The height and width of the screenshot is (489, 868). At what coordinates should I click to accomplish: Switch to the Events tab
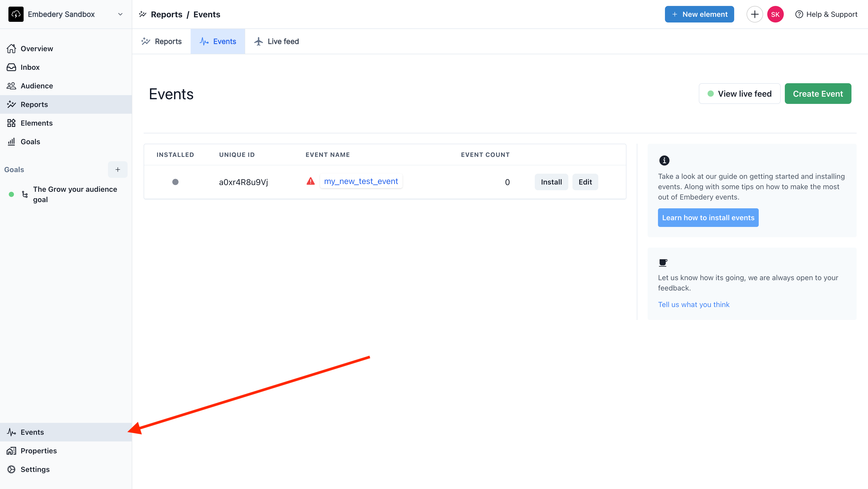pos(218,41)
